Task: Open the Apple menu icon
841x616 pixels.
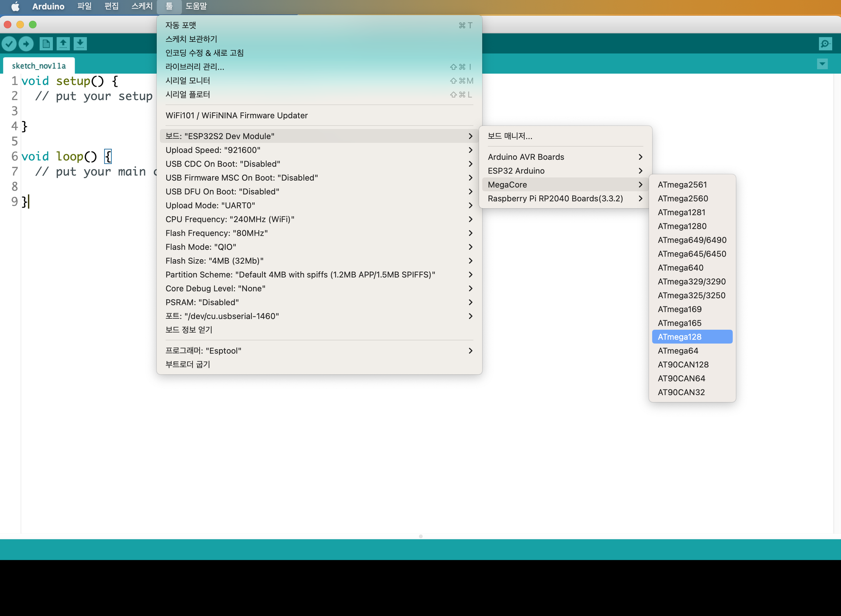Action: click(15, 6)
